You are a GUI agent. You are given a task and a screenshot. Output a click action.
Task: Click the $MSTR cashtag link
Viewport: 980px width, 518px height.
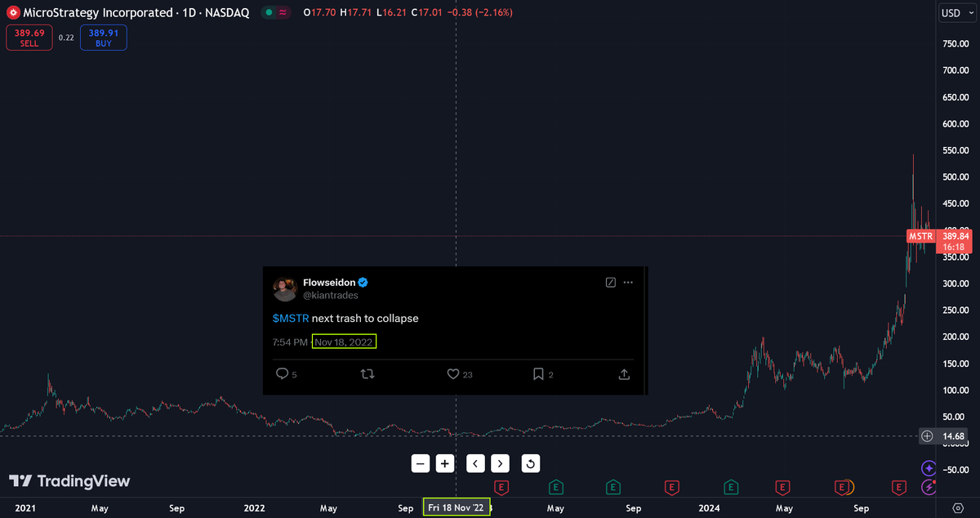coord(291,318)
